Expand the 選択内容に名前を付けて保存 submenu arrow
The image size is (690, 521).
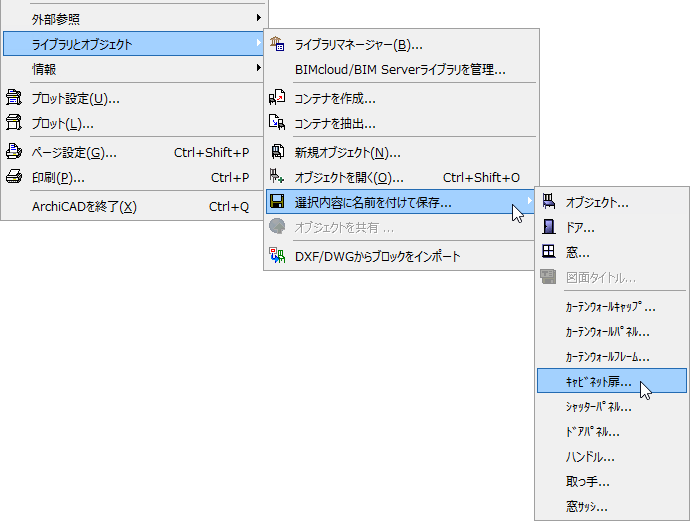[x=529, y=201]
